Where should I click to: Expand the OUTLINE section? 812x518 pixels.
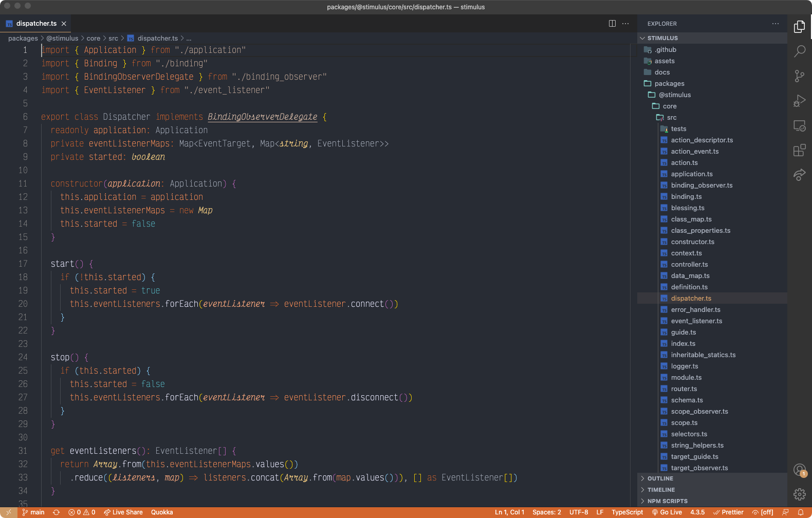tap(660, 478)
